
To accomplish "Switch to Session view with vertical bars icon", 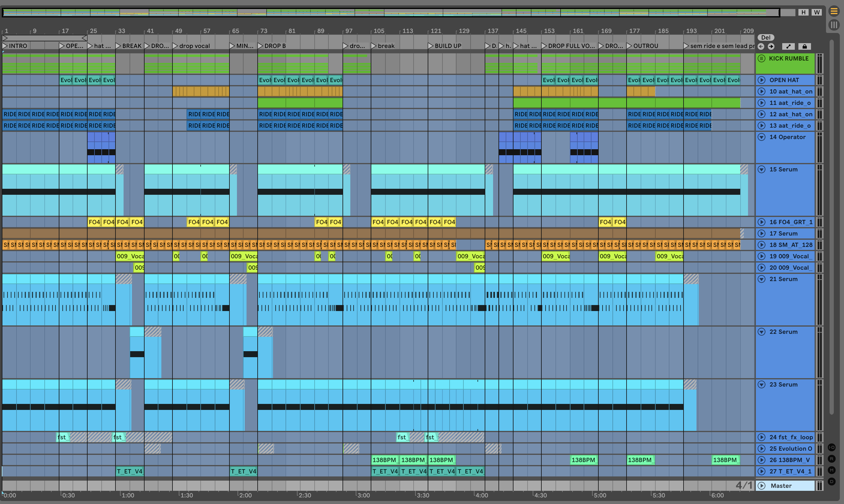I will point(834,25).
